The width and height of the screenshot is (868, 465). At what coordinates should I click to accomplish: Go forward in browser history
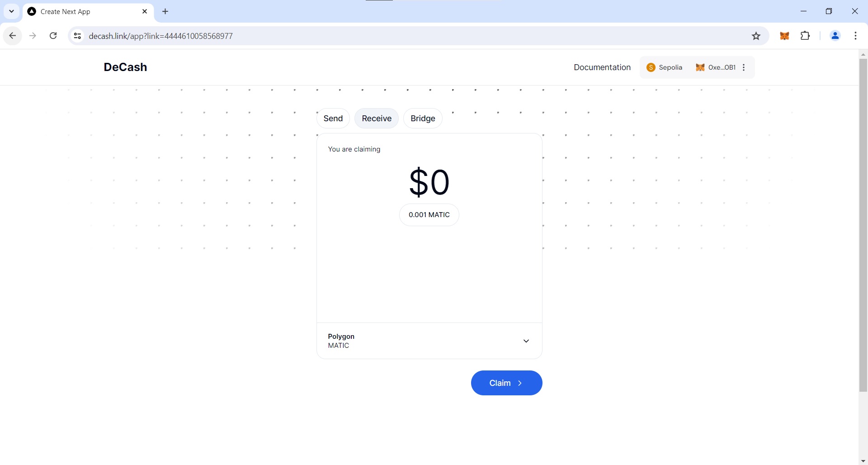pos(33,36)
